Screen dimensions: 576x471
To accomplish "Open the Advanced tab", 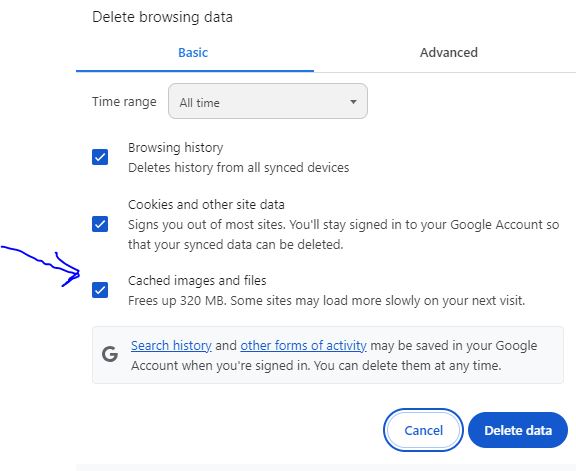I will pos(449,53).
